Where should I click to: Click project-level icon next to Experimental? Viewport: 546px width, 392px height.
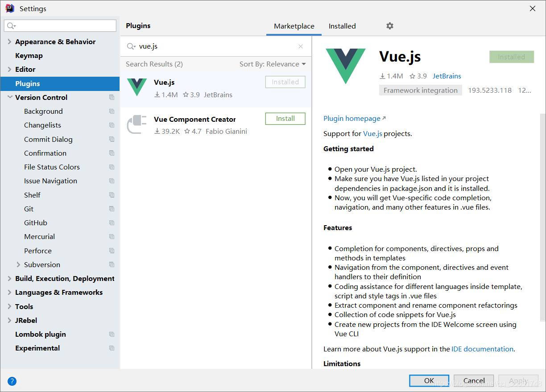click(112, 348)
